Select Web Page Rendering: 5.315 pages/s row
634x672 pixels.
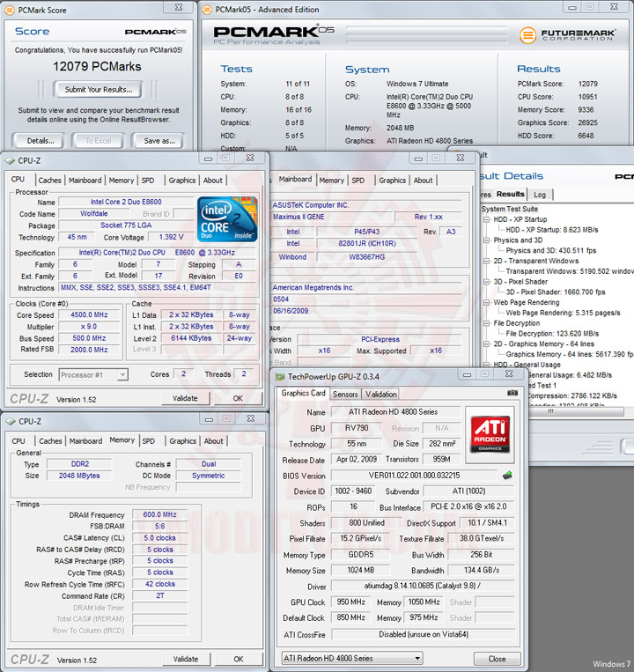point(563,313)
